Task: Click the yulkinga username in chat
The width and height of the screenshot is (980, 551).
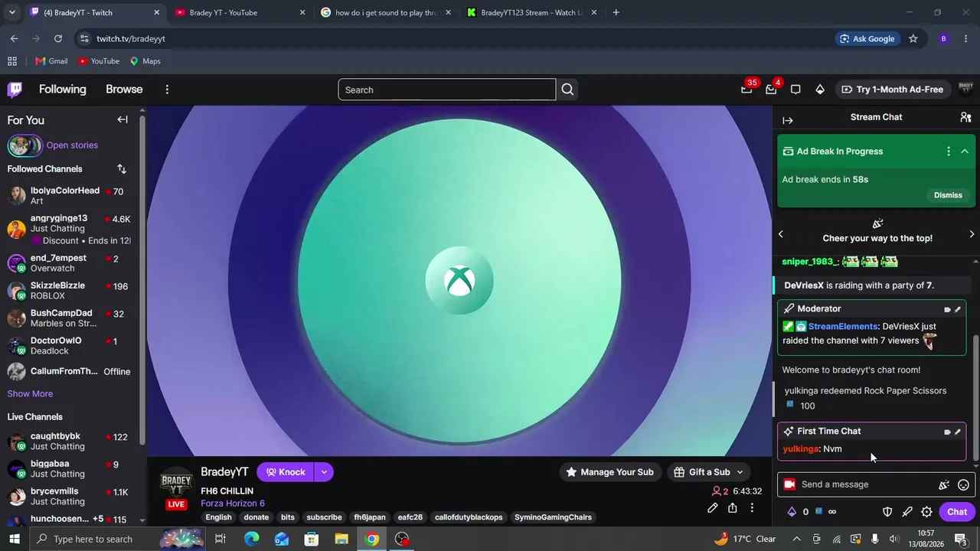Action: [801, 449]
